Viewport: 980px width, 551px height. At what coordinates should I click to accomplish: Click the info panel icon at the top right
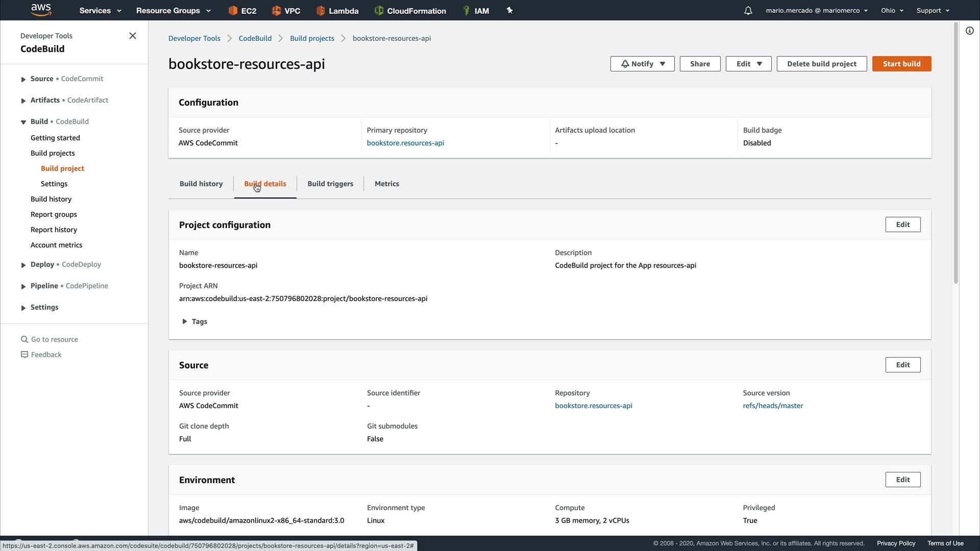(969, 31)
